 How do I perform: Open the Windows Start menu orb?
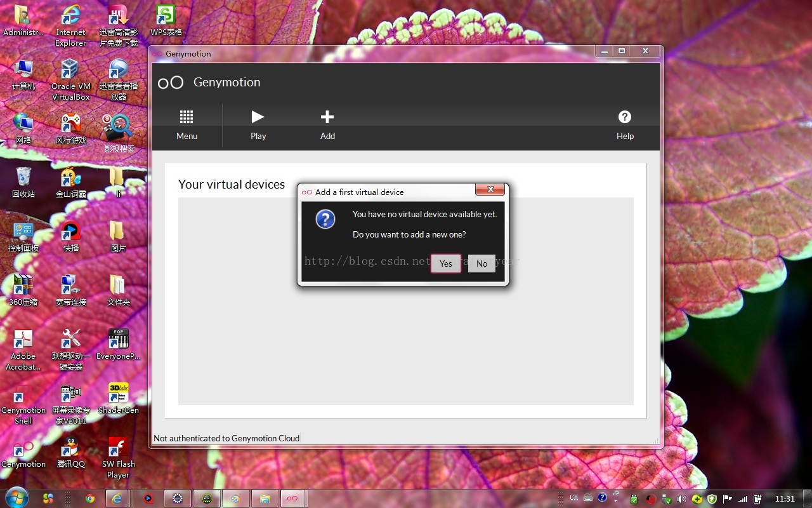[16, 498]
